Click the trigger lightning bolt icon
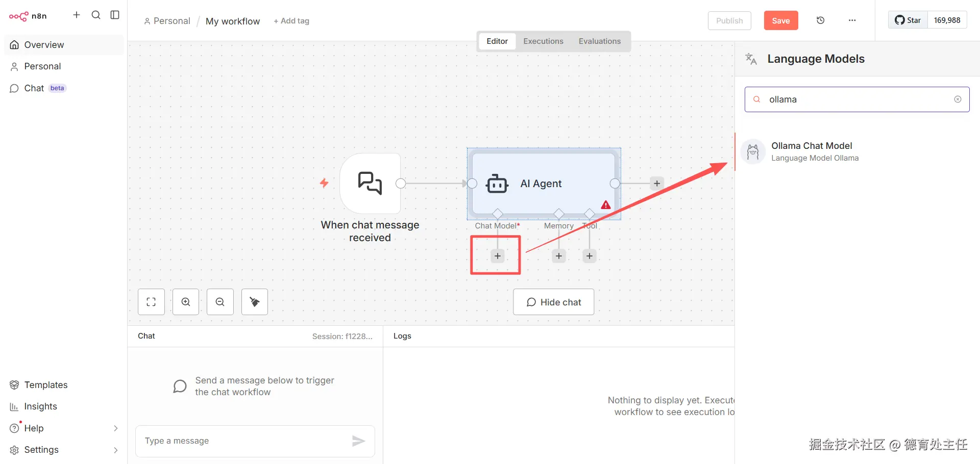Screen dimensions: 980x464 [x=324, y=183]
